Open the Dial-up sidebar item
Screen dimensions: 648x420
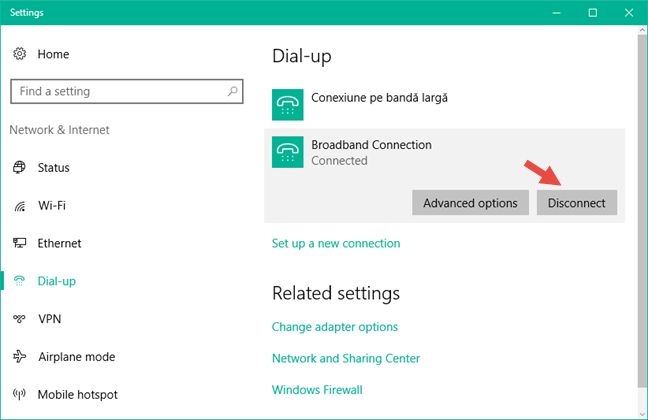57,281
